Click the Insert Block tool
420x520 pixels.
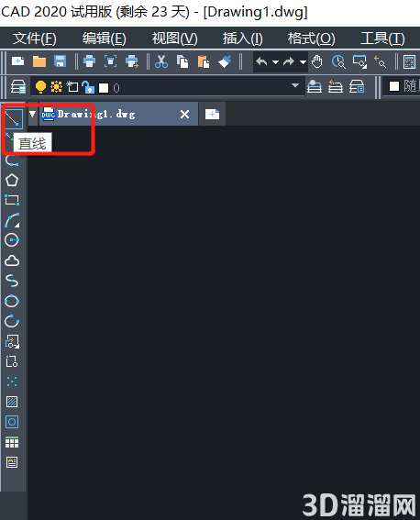(12, 341)
